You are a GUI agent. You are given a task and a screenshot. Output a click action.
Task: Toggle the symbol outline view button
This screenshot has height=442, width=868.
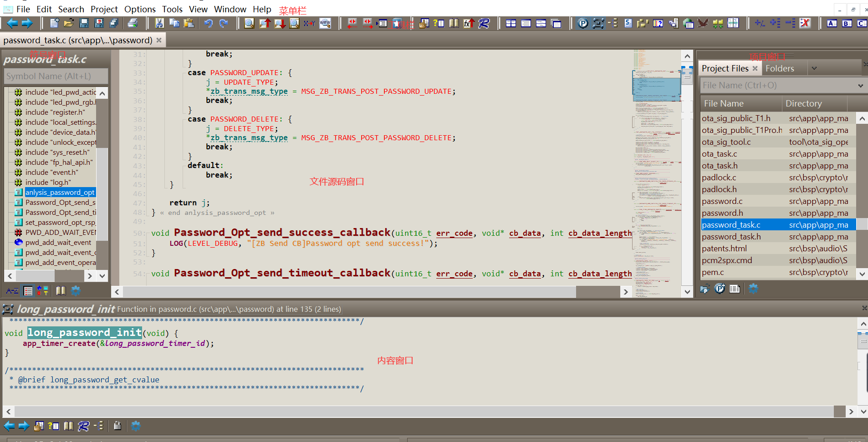click(28, 290)
